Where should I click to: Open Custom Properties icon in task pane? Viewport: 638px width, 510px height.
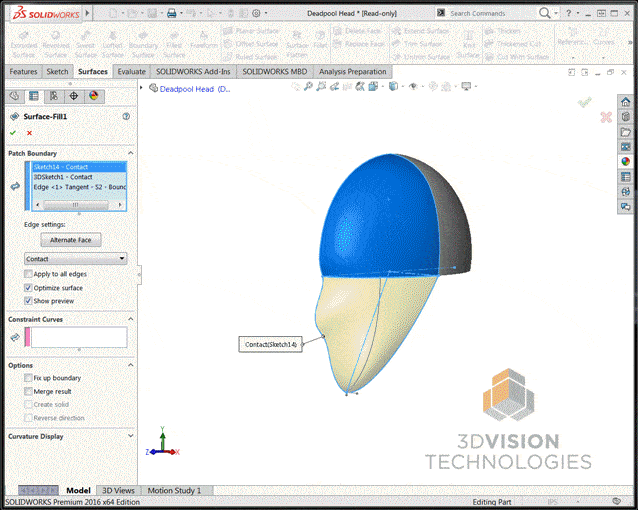click(625, 177)
